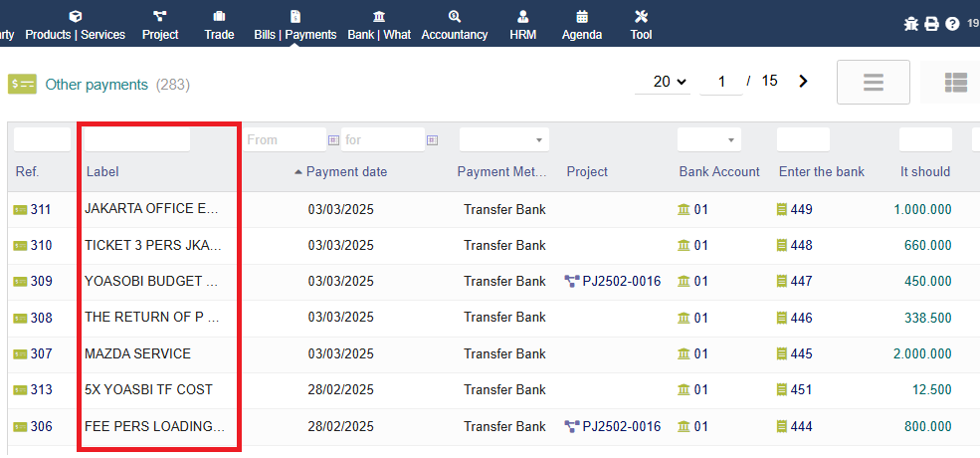Open the help question mark icon
The image size is (980, 458).
pos(952,24)
